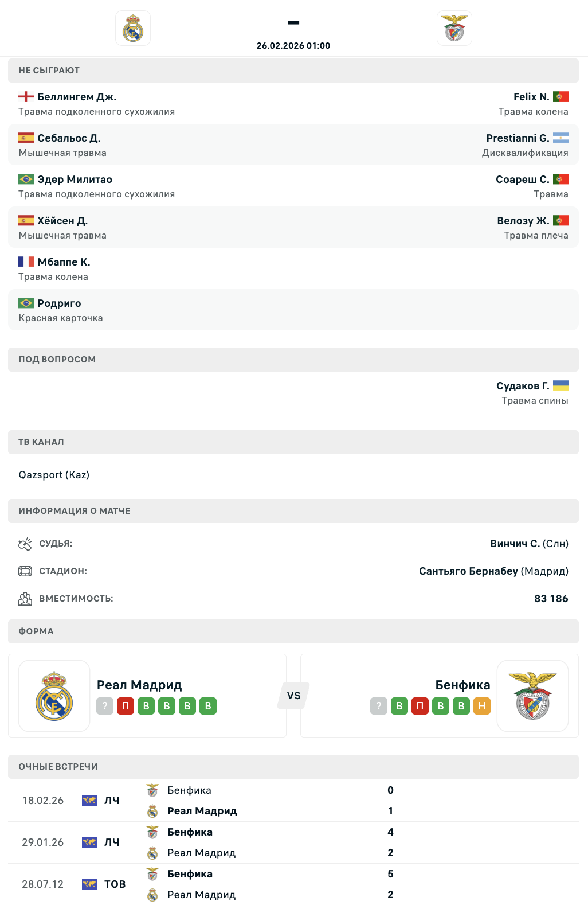Click the stadium icon
The height and width of the screenshot is (905, 588).
tap(25, 571)
